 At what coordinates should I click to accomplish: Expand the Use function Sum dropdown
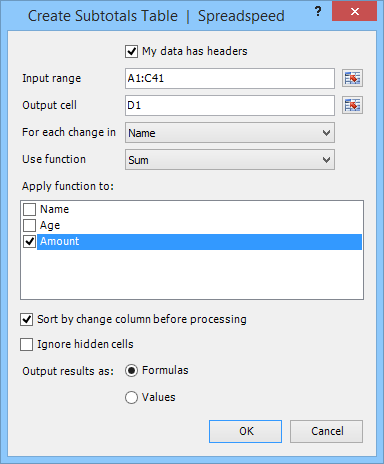[x=230, y=160]
